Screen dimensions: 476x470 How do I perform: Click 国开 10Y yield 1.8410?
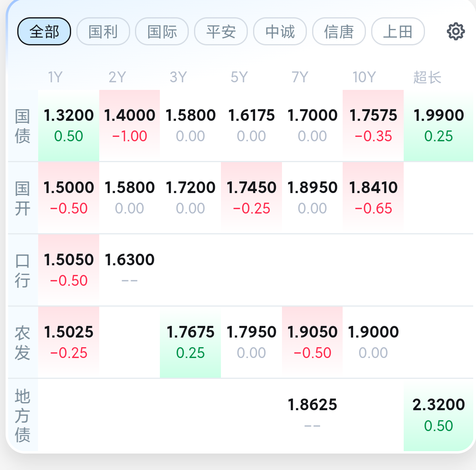373,197
